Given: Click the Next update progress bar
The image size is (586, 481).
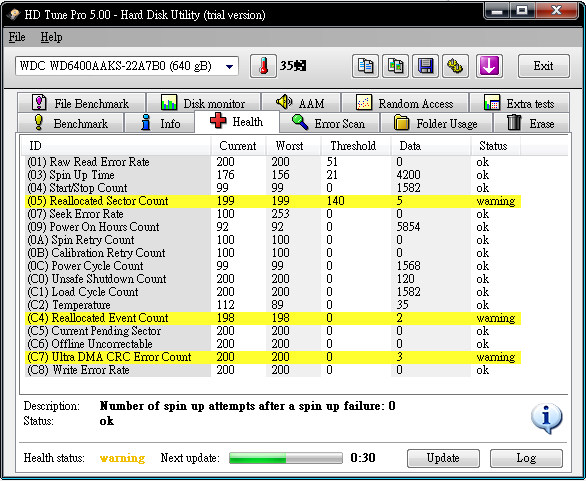Looking at the screenshot, I should coord(286,458).
